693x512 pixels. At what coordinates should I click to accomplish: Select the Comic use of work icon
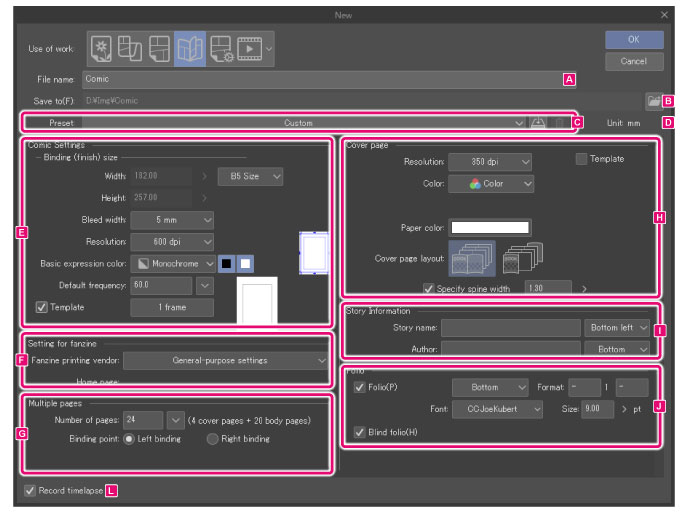(160, 49)
